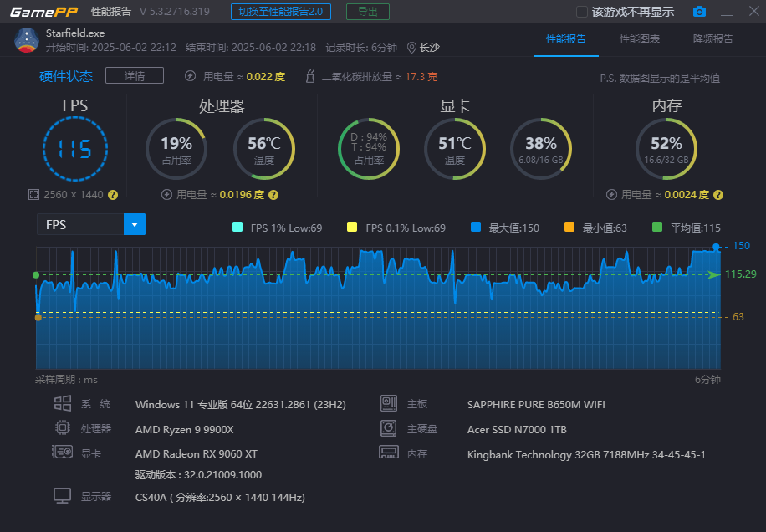
Task: Click the VRAM 38% gauge
Action: 541,149
